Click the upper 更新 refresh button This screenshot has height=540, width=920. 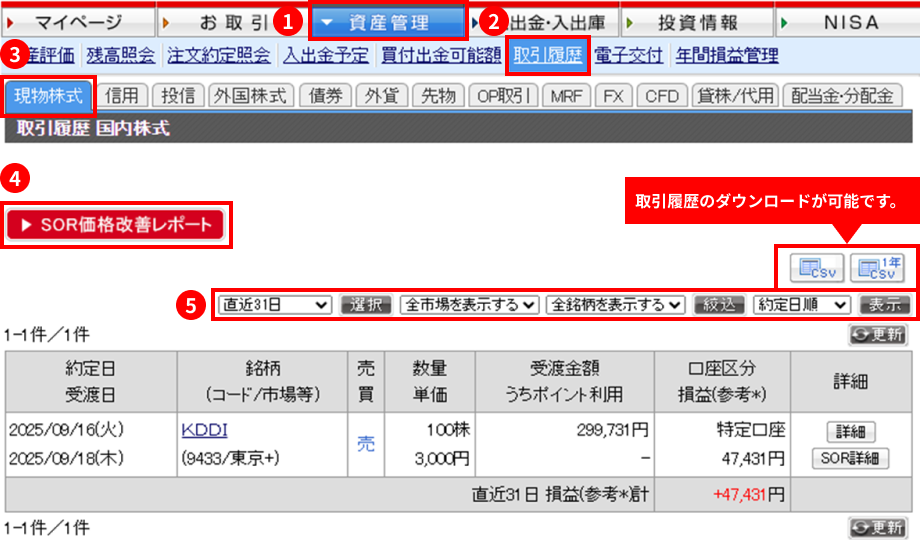pyautogui.click(x=876, y=335)
